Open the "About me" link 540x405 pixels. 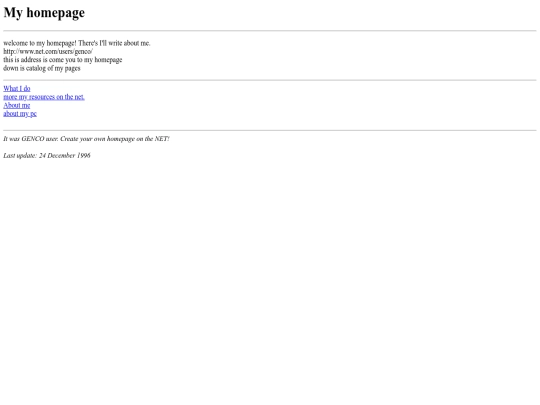point(17,105)
